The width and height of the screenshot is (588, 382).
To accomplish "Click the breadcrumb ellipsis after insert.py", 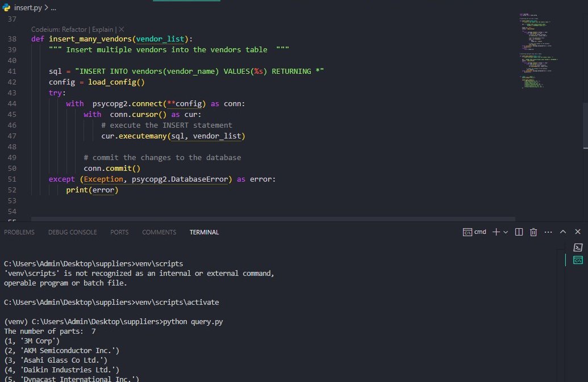I will (53, 7).
